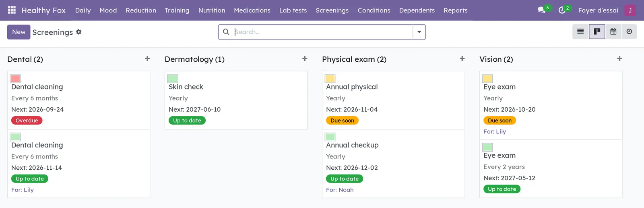The height and width of the screenshot is (208, 644).
Task: Click the New button
Action: coord(19,32)
